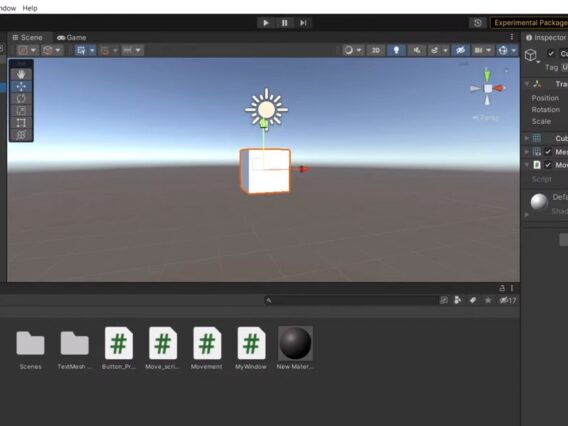Switch to the Scene tab
Viewport: 568px width, 426px height.
point(28,37)
